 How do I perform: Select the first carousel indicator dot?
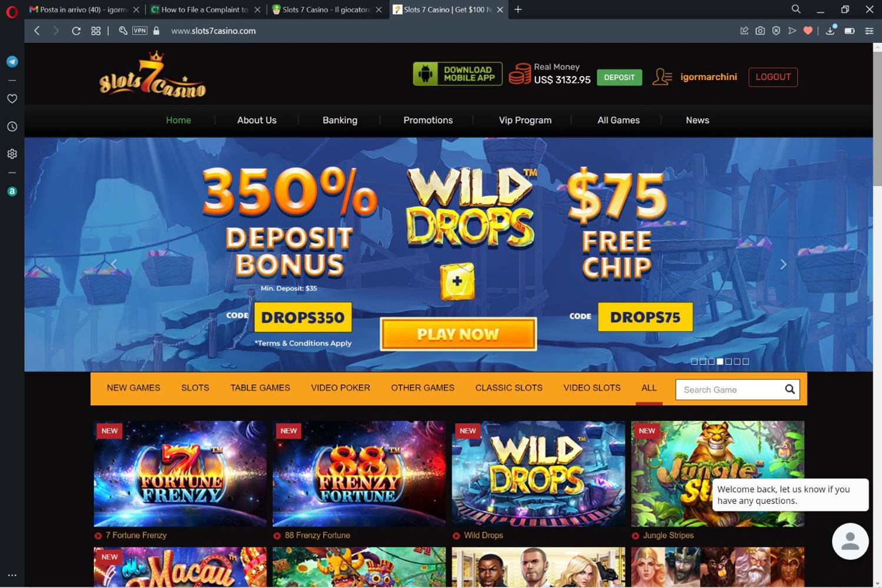tap(694, 362)
